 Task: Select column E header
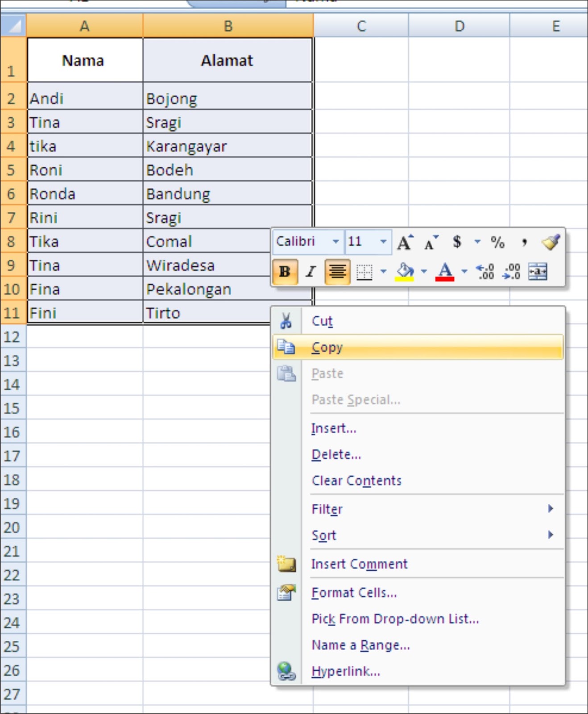[x=549, y=25]
